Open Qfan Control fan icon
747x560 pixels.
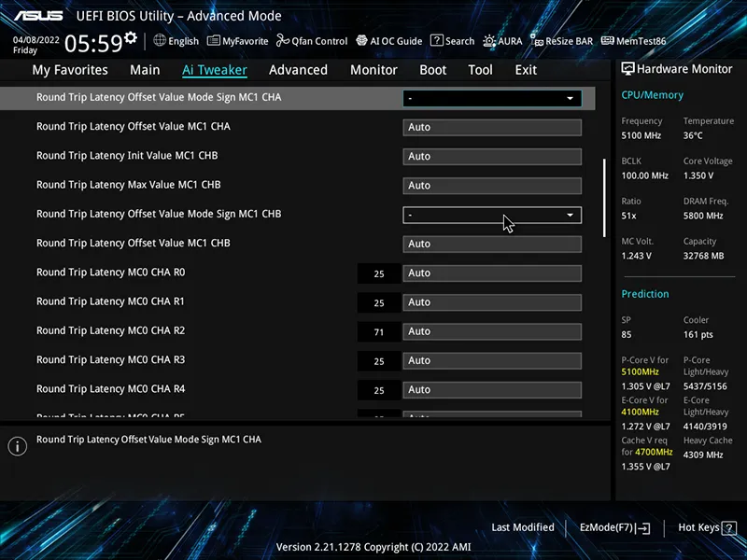283,40
